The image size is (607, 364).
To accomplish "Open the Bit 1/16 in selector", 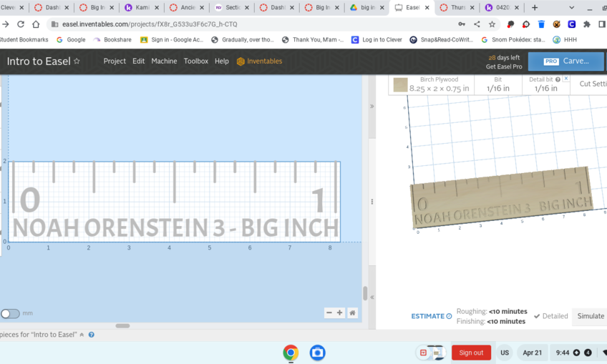I will 497,84.
